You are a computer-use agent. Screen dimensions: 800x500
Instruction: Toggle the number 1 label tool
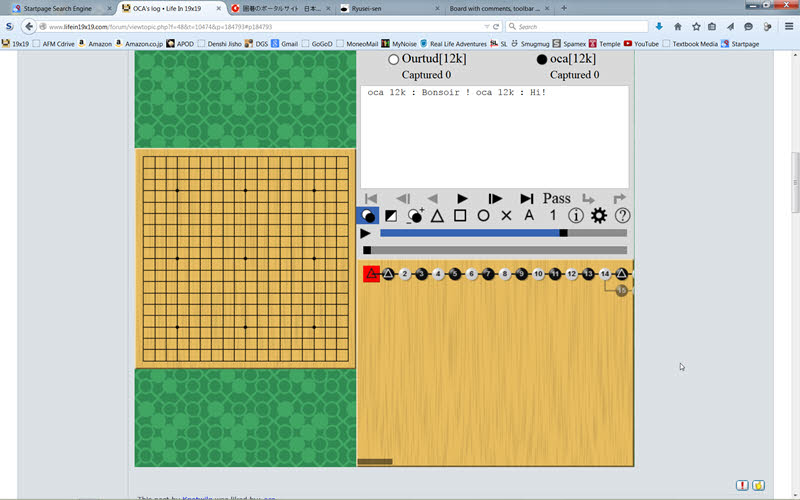tap(552, 215)
